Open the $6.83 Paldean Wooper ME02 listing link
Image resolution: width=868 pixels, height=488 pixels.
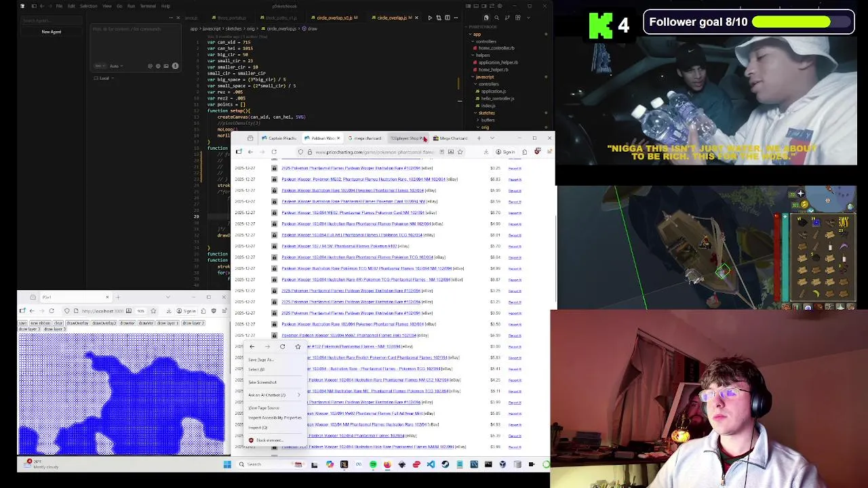(x=363, y=180)
